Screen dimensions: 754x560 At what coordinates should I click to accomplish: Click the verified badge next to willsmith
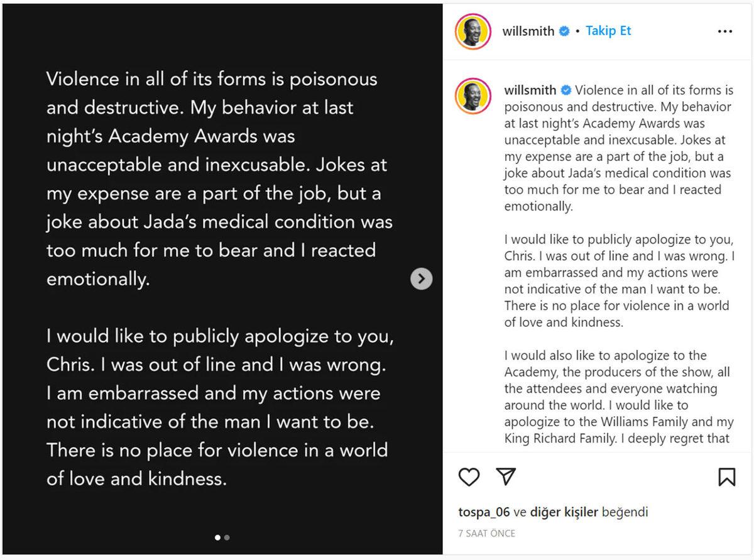565,30
